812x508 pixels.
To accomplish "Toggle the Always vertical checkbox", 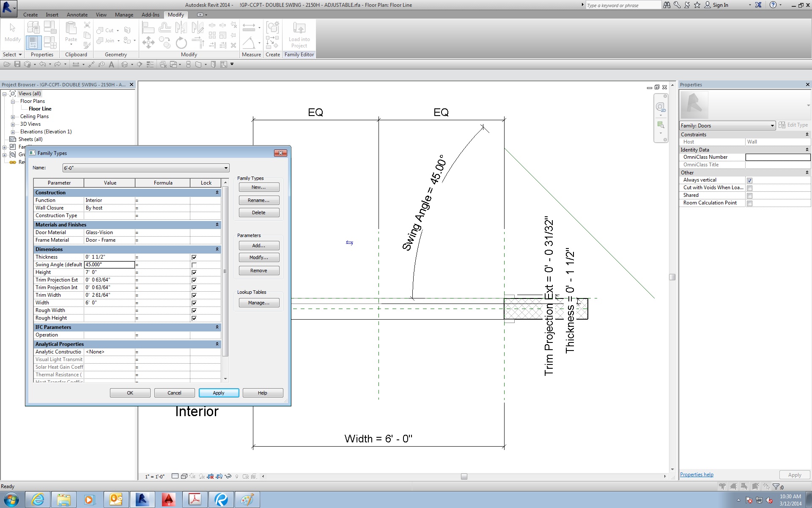I will [x=749, y=180].
